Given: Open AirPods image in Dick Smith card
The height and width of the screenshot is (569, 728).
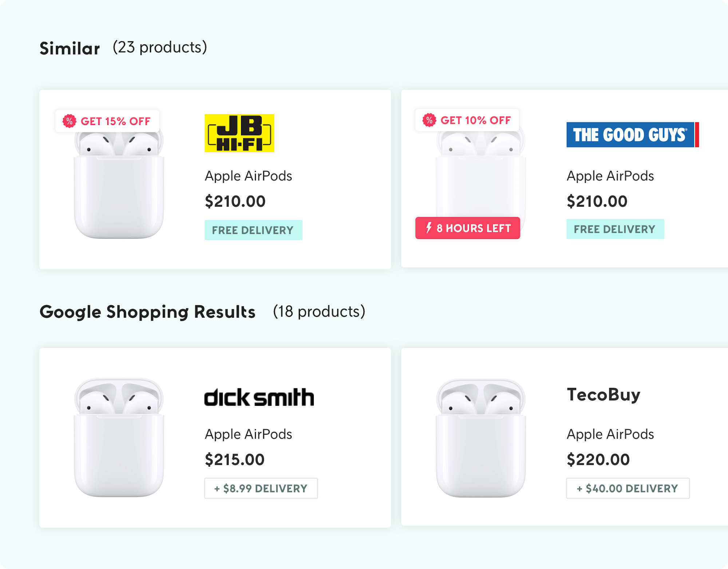Looking at the screenshot, I should [119, 437].
